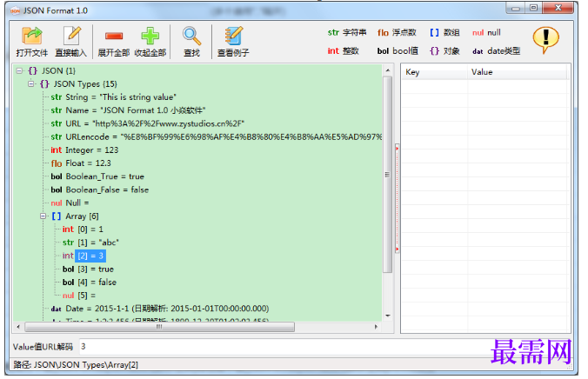Click the blue [] icon of Array
This screenshot has height=379, width=588.
pyautogui.click(x=57, y=216)
